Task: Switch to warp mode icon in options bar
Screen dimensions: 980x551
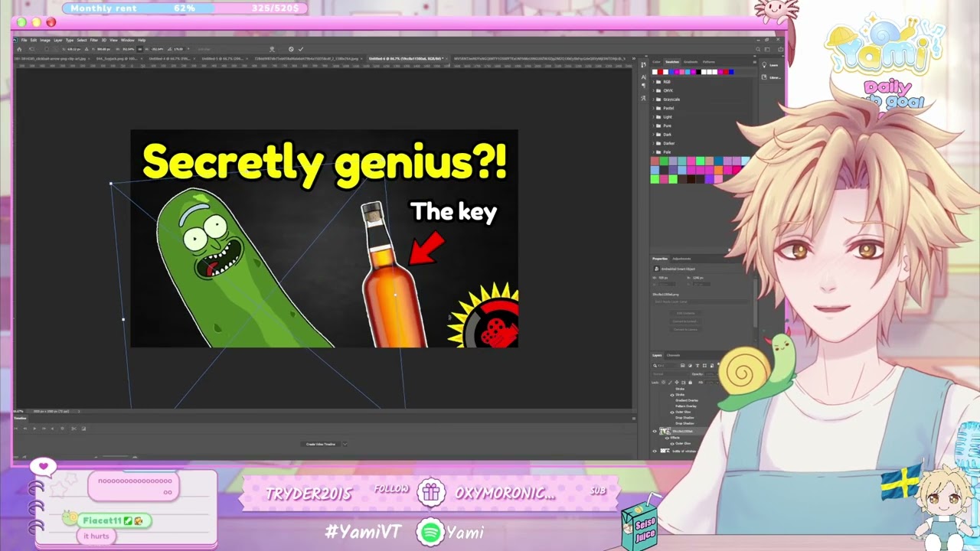Action: point(272,49)
